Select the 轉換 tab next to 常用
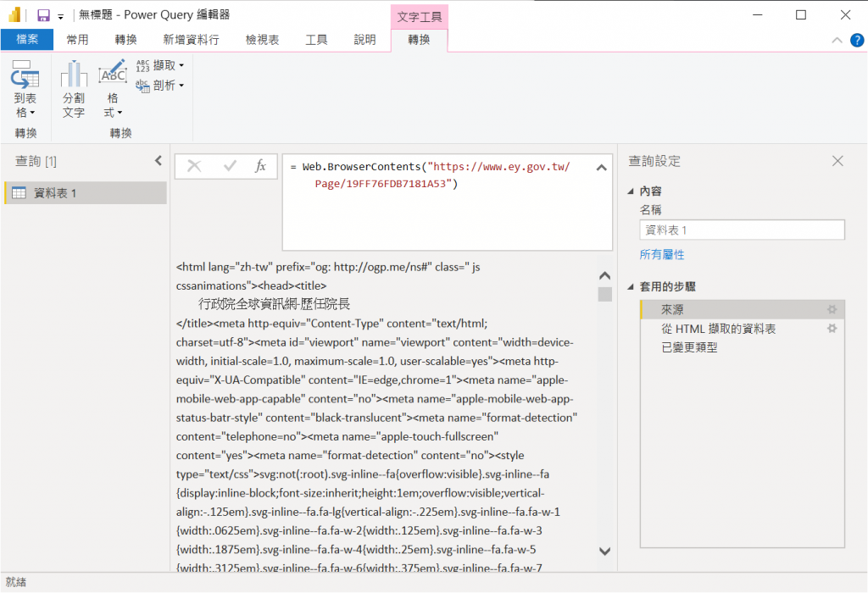 [125, 39]
